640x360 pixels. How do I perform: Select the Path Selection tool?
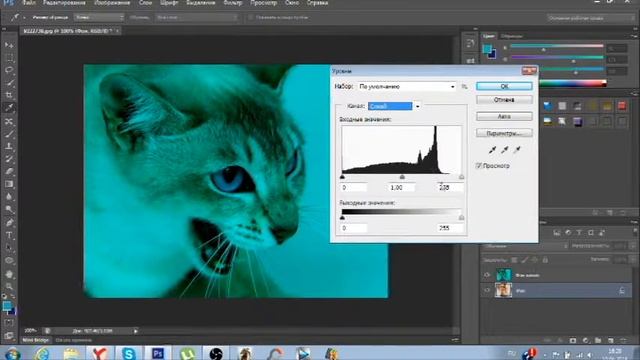[x=9, y=248]
